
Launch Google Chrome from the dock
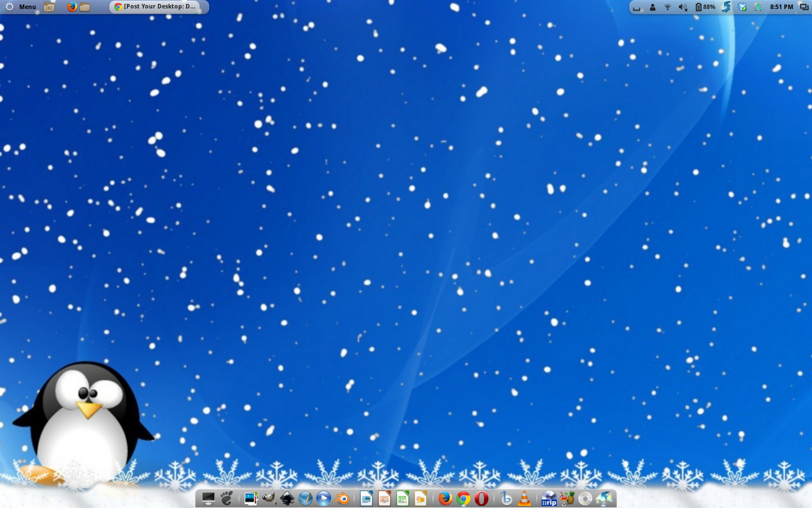click(x=464, y=498)
